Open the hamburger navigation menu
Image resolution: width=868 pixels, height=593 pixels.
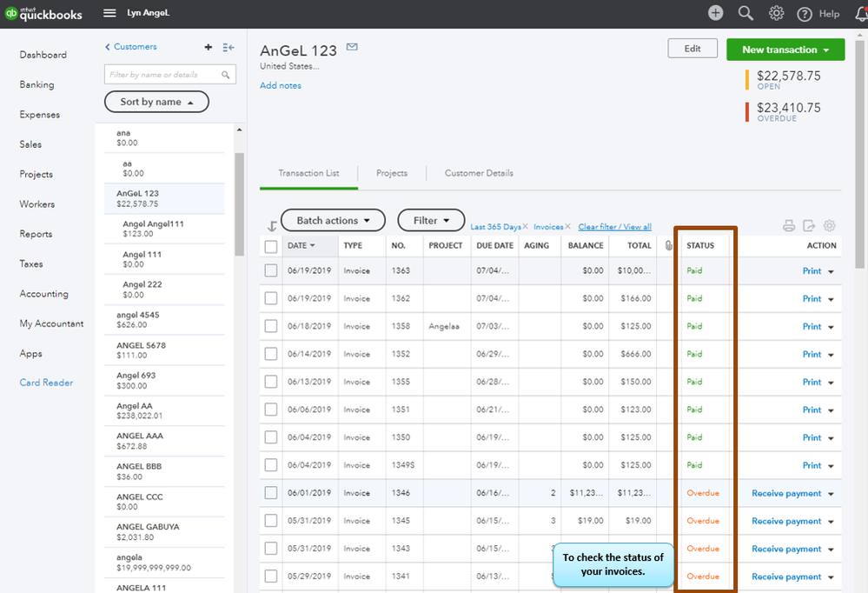[109, 13]
